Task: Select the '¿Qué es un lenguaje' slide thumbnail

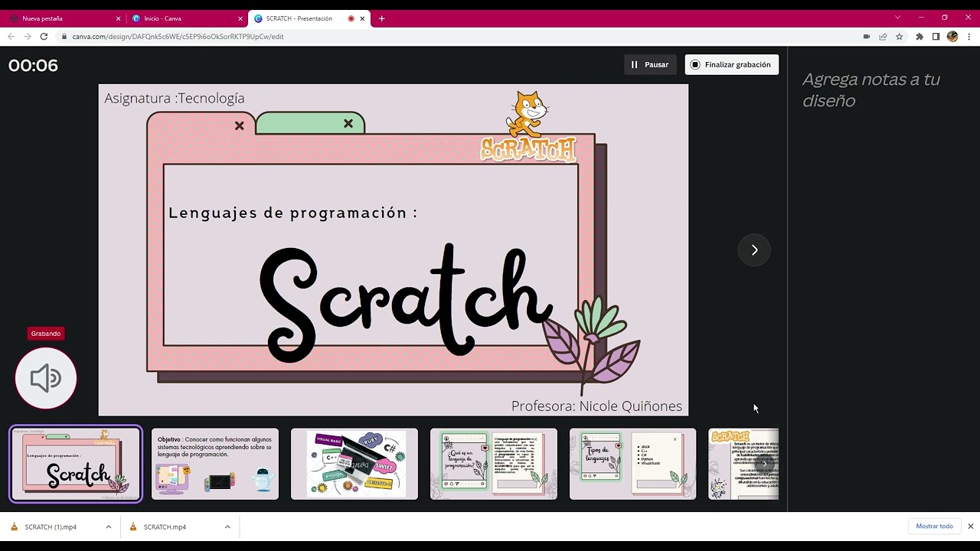Action: 494,464
